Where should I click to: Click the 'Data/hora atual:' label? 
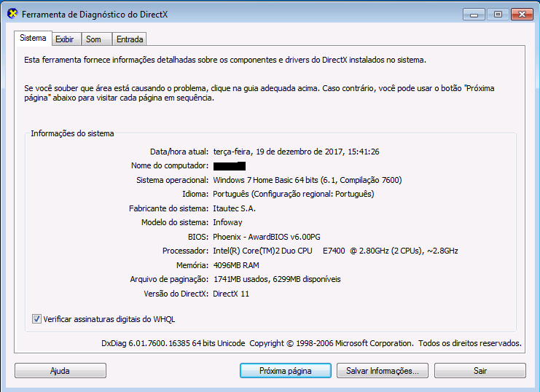[x=179, y=152]
